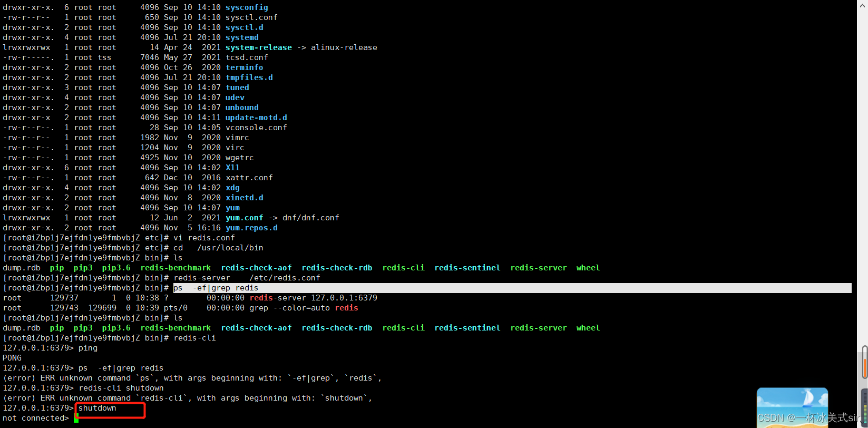This screenshot has height=428, width=868.
Task: Select the alinux-release link target
Action: [x=344, y=47]
